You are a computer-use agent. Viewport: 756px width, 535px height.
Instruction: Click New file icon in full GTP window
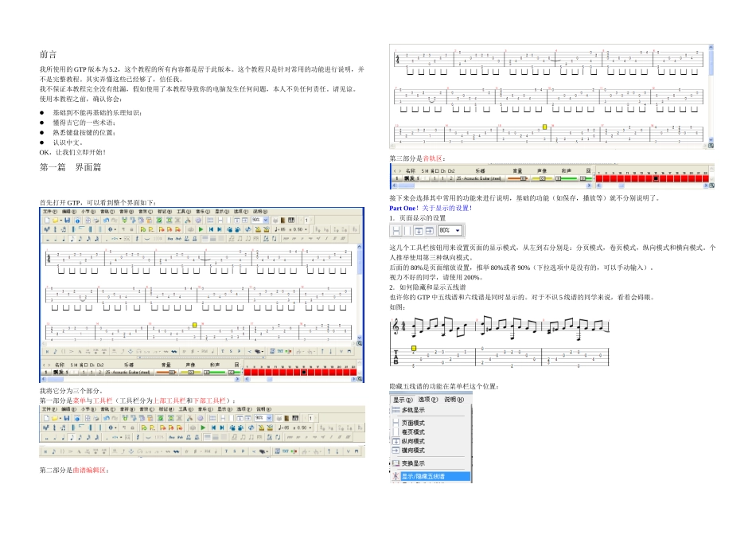point(47,220)
